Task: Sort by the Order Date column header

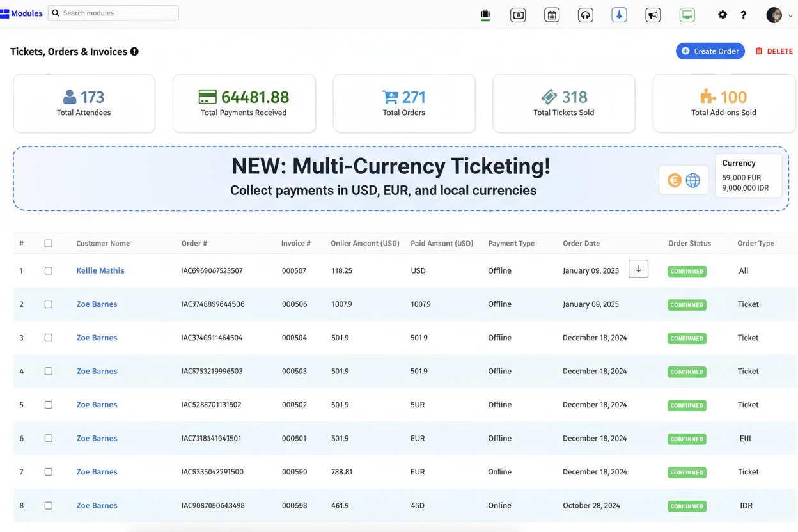Action: pyautogui.click(x=581, y=244)
